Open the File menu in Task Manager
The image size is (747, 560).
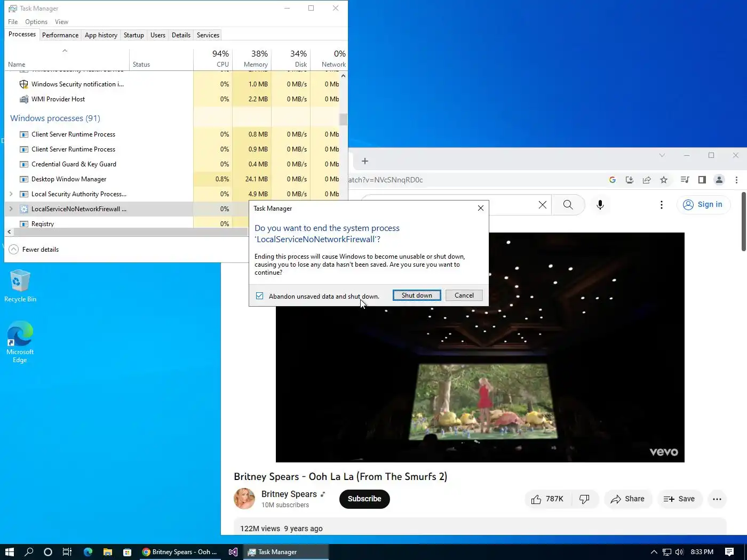point(13,22)
